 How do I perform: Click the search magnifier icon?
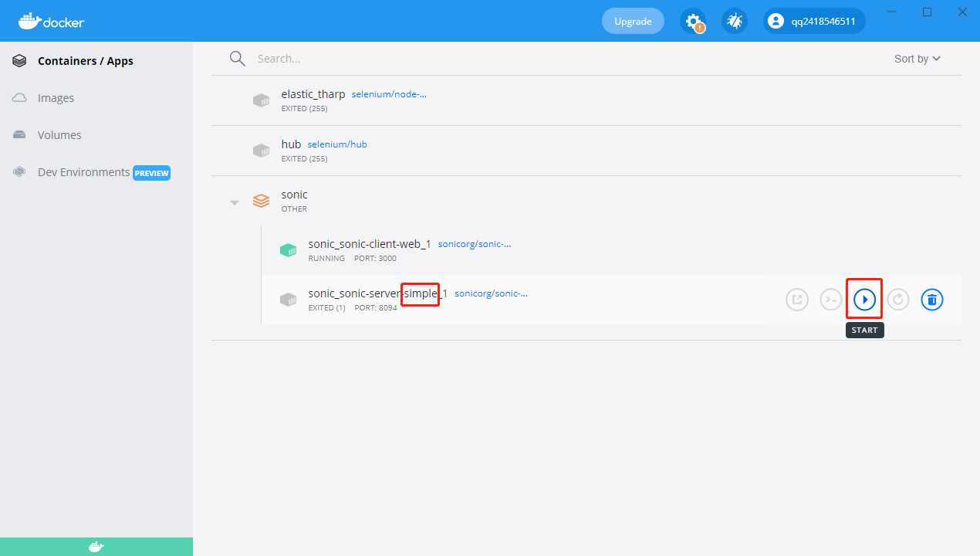pos(238,59)
